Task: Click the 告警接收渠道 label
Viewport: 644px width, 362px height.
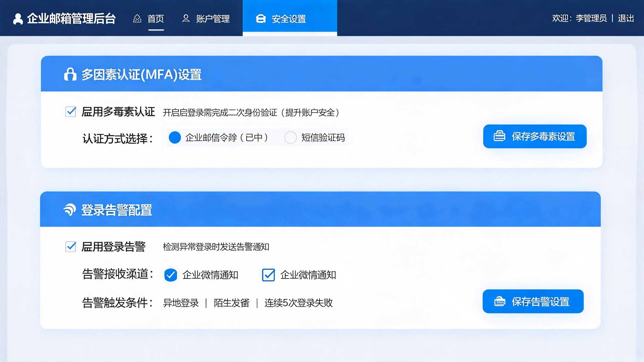Action: (118, 274)
